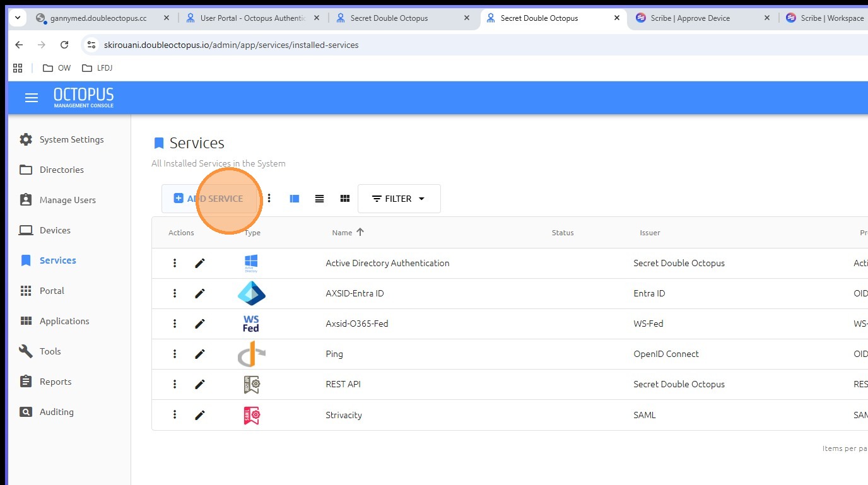868x485 pixels.
Task: Click the SAML type icon for Strivacity
Action: coord(251,415)
